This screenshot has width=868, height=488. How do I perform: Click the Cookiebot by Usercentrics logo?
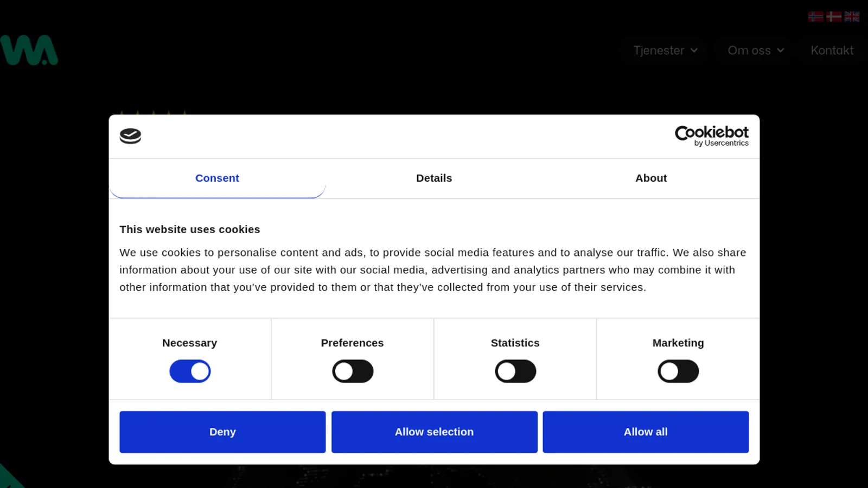coord(711,136)
